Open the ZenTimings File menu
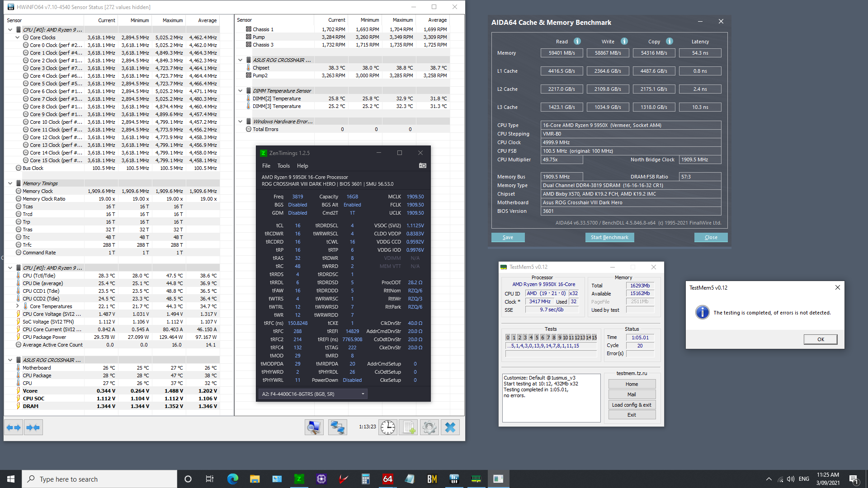 tap(266, 166)
